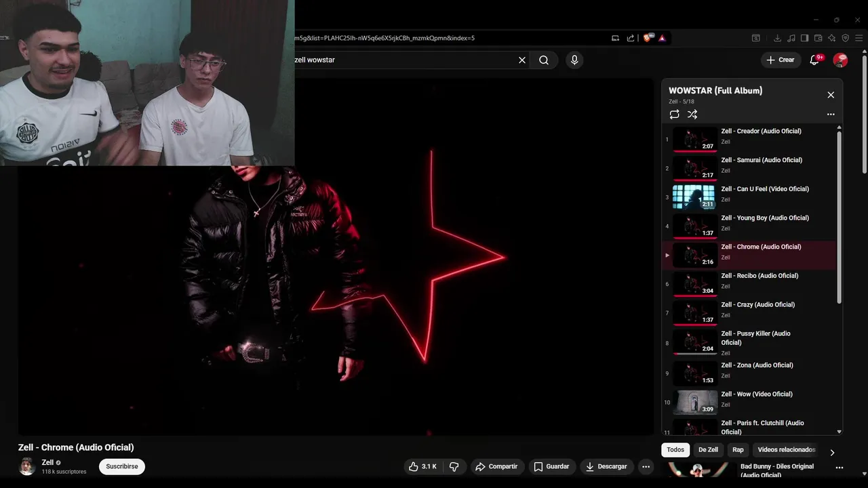Viewport: 868px width, 488px height.
Task: Click the YouTube search magnifier button
Action: [544, 60]
